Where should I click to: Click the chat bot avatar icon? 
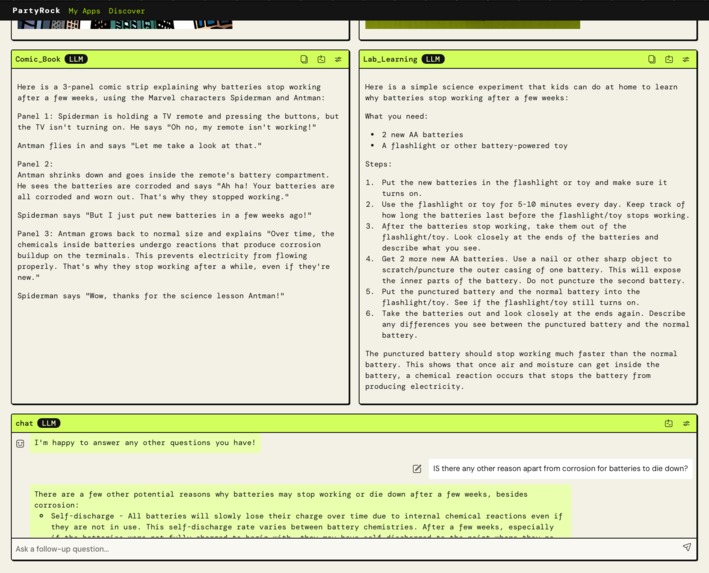20,443
